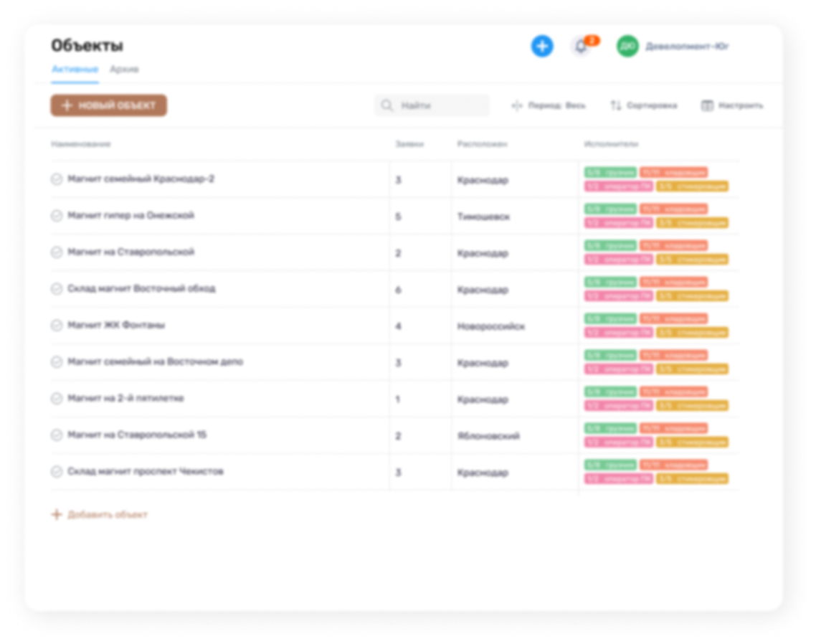Toggle check circle for Магнит на Ставропольской 15
Screen dimensions: 816x644
pos(57,435)
